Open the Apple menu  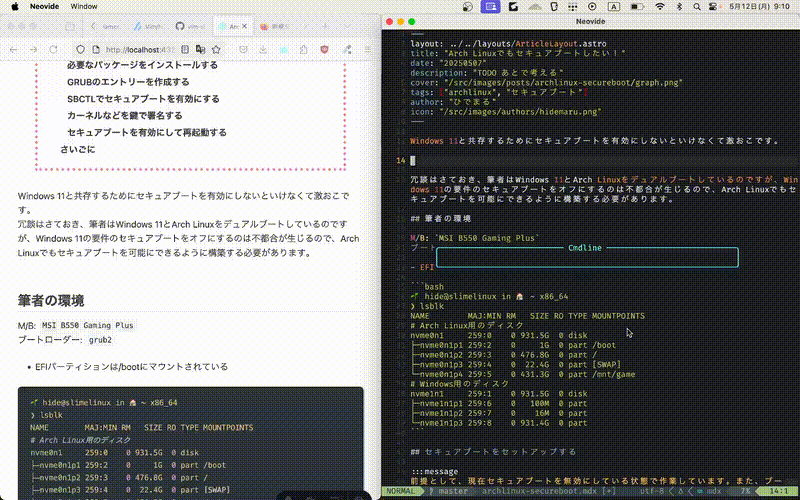pos(14,7)
